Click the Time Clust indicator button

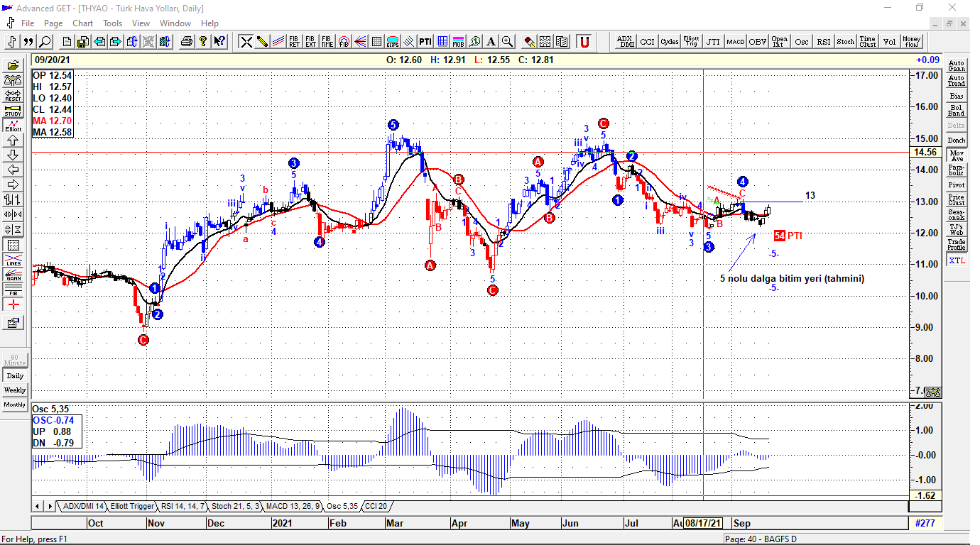867,42
